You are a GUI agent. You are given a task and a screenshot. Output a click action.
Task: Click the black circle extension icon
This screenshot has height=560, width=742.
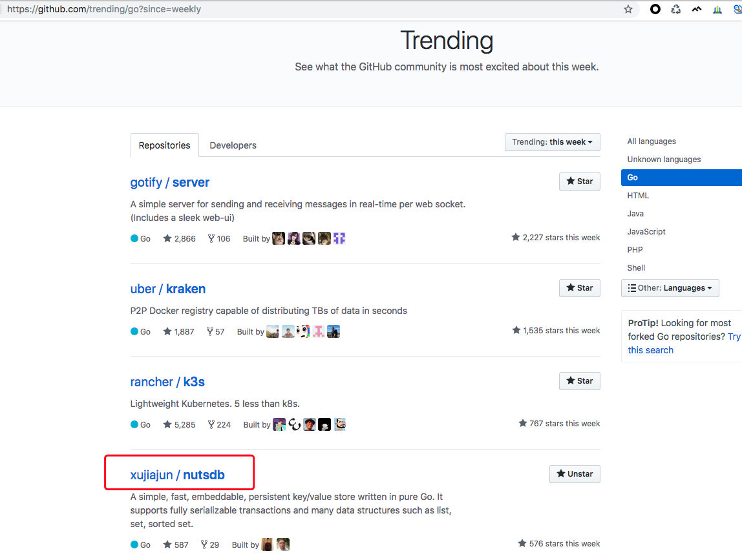tap(655, 9)
